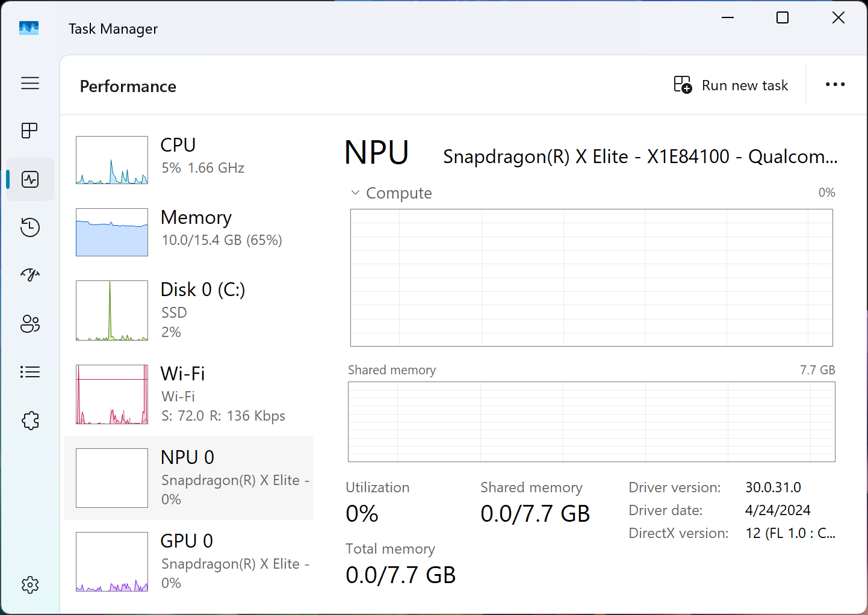868x615 pixels.
Task: Click the Run new task button
Action: (731, 85)
